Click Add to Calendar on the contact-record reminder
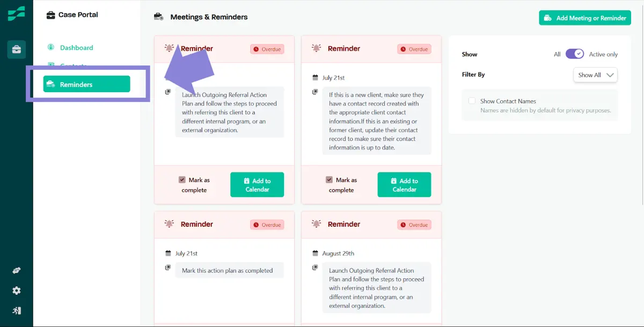Screen dimensions: 644x327 (x=404, y=185)
